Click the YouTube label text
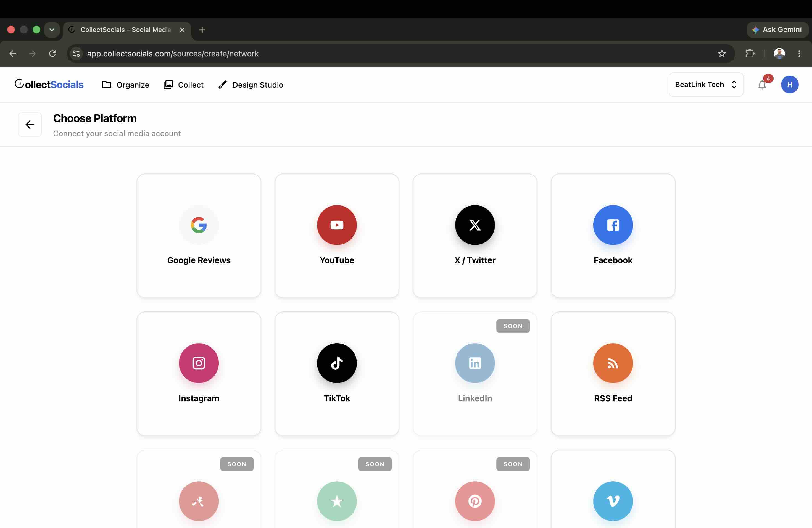 coord(337,260)
